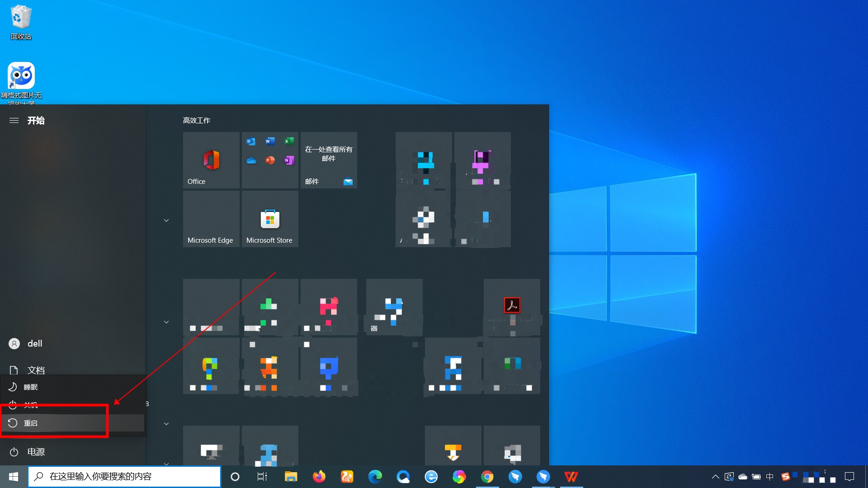Open the Microsoft Store tile
Viewport: 868px width, 488px height.
point(270,219)
